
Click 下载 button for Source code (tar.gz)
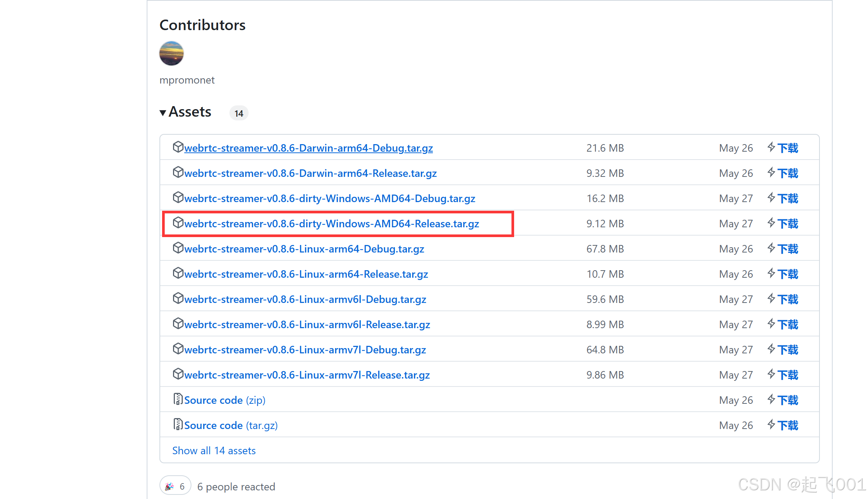click(x=788, y=425)
